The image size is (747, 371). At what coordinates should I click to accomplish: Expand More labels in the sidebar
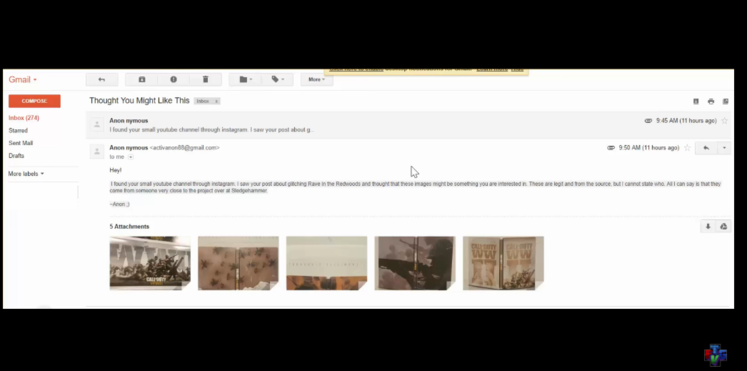(26, 174)
